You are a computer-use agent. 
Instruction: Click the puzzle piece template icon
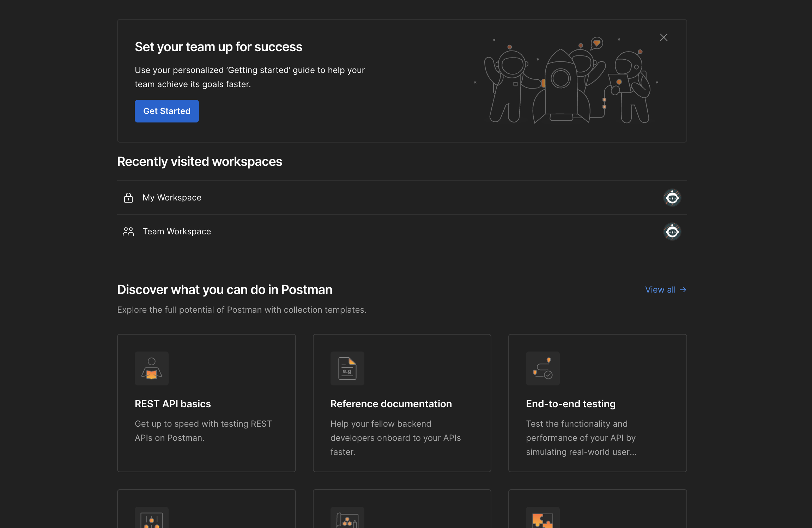click(x=543, y=520)
